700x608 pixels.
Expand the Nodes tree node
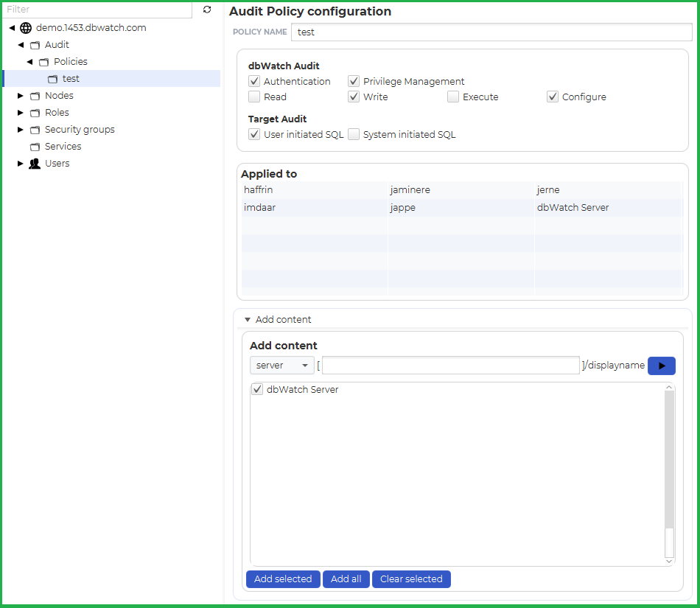coord(21,96)
